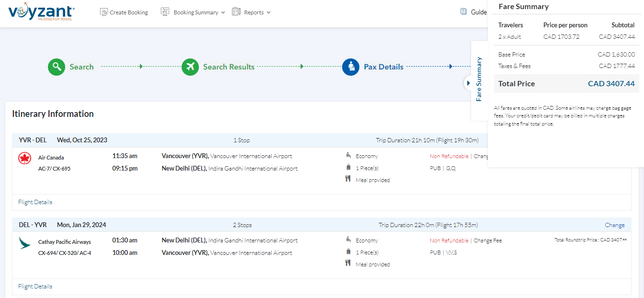
Task: Click Change link for return flight
Action: tap(614, 225)
